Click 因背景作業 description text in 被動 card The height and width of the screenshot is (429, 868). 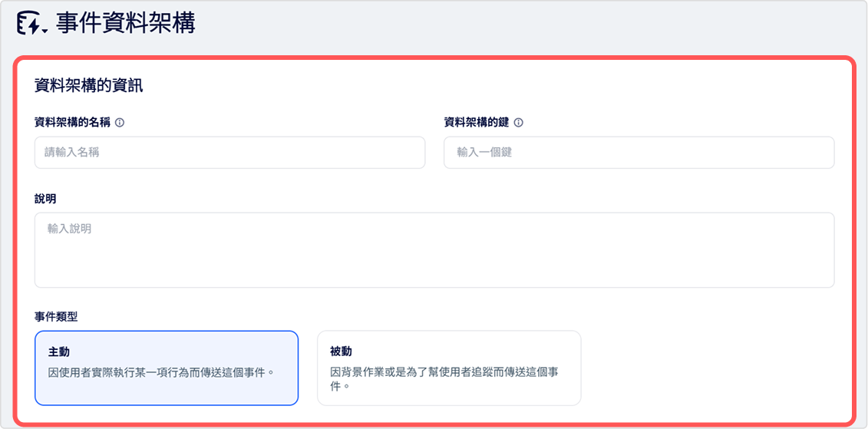pyautogui.click(x=444, y=378)
